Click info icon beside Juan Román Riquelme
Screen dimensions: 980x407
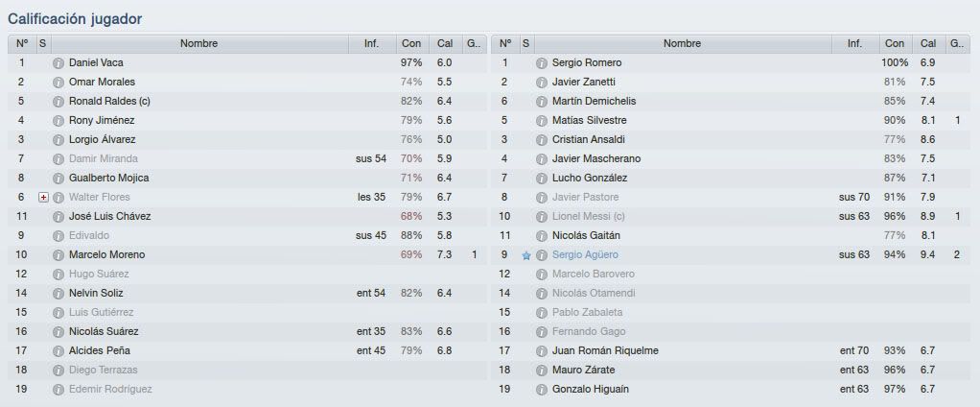[x=542, y=350]
